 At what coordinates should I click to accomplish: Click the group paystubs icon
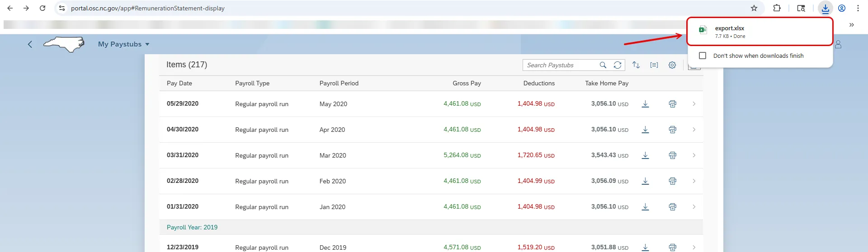click(x=654, y=65)
